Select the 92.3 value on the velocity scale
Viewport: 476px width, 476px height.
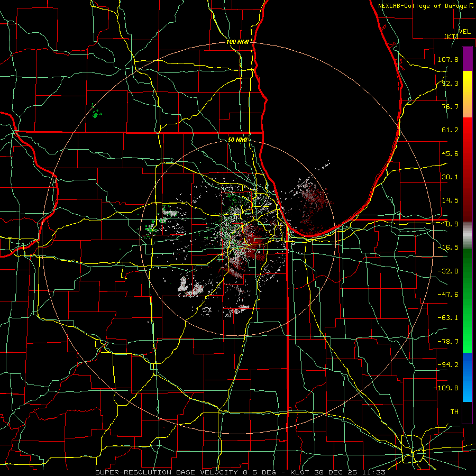(450, 83)
